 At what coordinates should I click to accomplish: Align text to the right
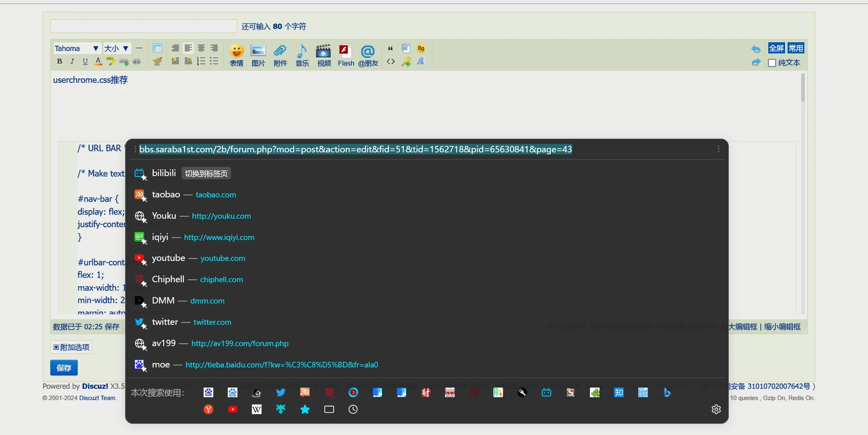point(214,48)
